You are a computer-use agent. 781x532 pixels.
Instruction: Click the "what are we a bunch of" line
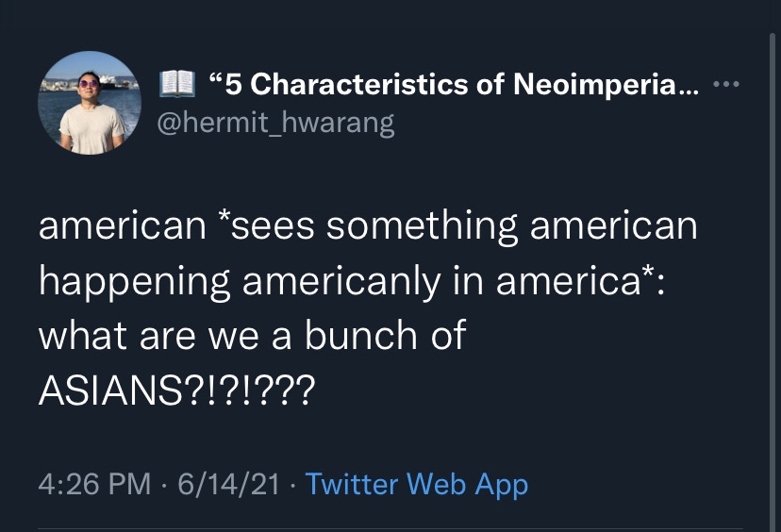(252, 335)
